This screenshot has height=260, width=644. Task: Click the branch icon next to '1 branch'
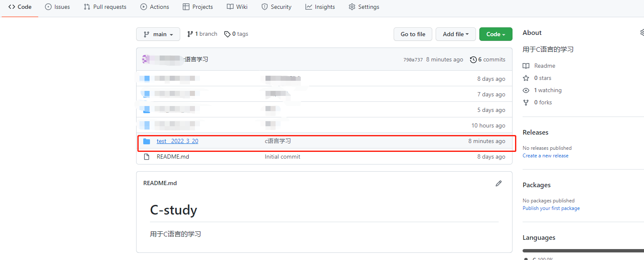click(x=190, y=34)
